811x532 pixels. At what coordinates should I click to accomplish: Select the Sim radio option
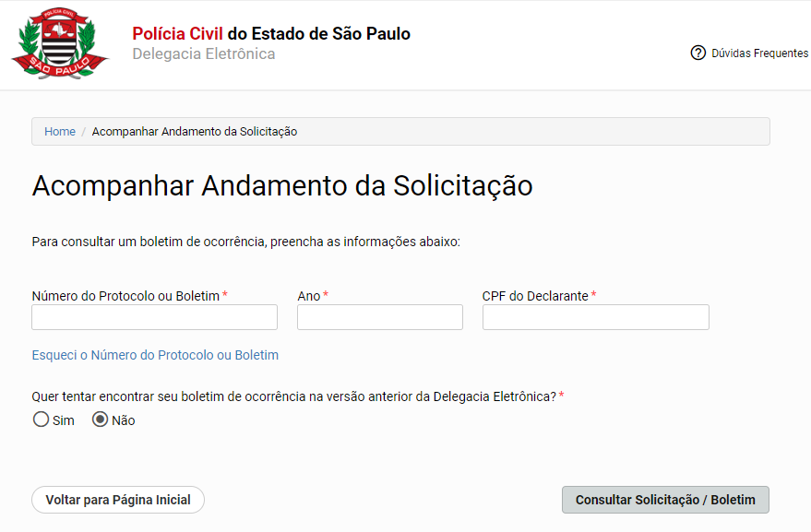(x=41, y=419)
